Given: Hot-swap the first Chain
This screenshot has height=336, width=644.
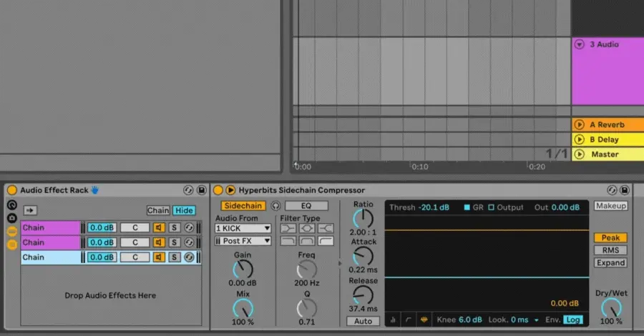Looking at the screenshot, I should 189,227.
